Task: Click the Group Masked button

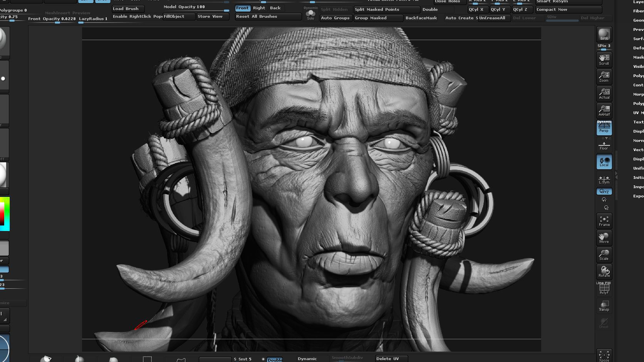Action: (x=378, y=18)
